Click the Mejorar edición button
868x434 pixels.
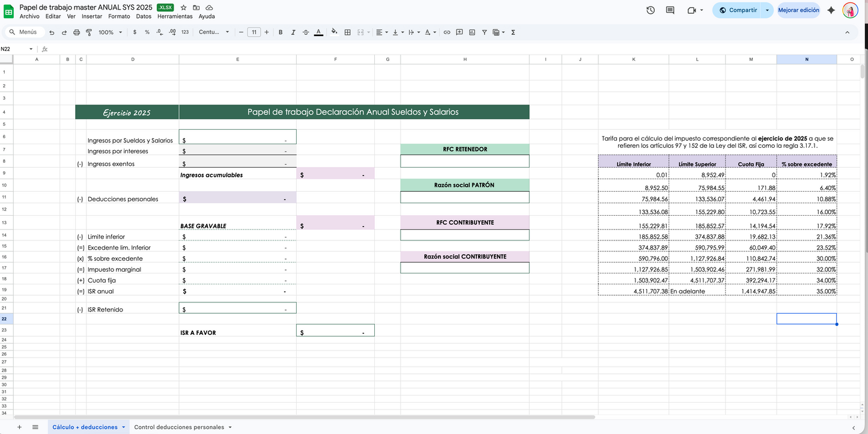point(799,10)
